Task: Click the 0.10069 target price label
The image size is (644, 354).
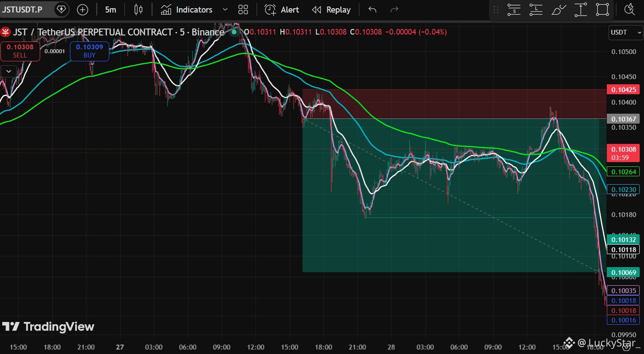Action: (623, 273)
